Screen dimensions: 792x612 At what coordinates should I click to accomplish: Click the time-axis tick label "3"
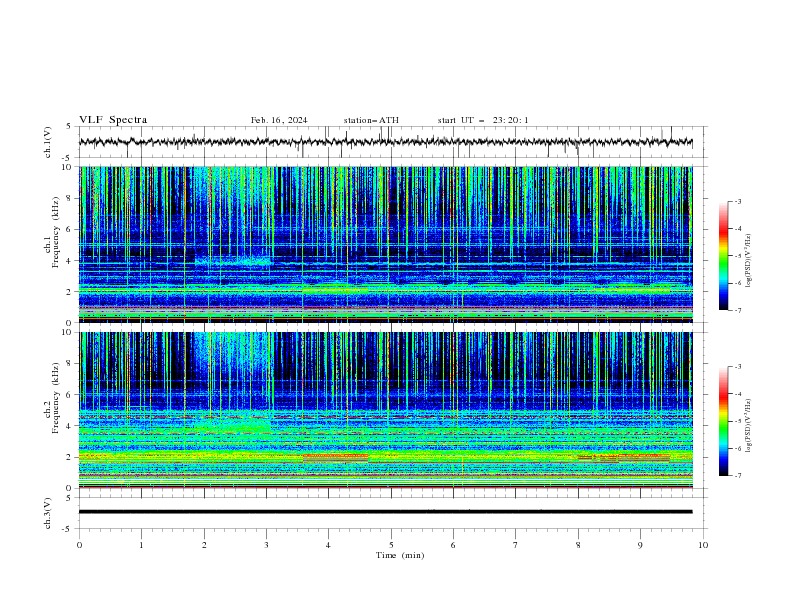[266, 545]
